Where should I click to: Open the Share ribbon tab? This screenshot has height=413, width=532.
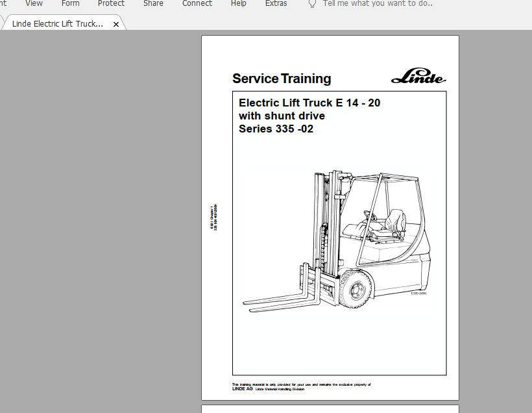pyautogui.click(x=153, y=3)
